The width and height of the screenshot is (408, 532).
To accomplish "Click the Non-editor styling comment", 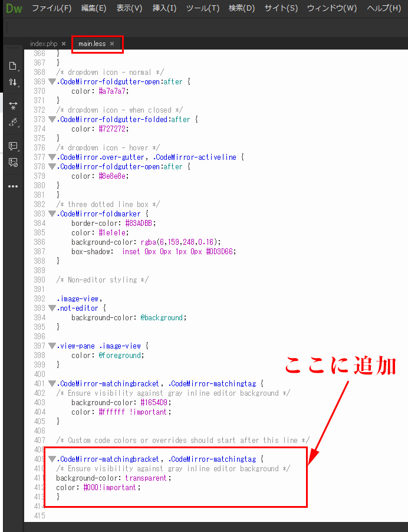I will point(103,280).
